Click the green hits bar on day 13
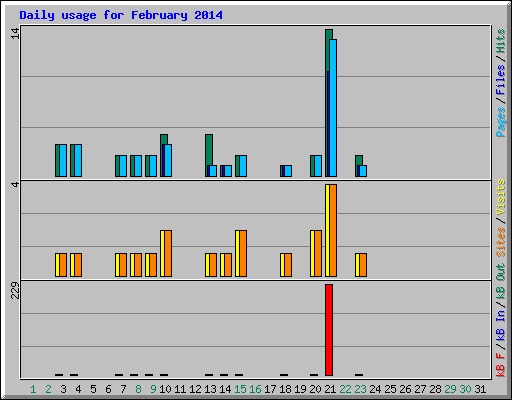Viewport: 512px width, 400px height. (209, 150)
